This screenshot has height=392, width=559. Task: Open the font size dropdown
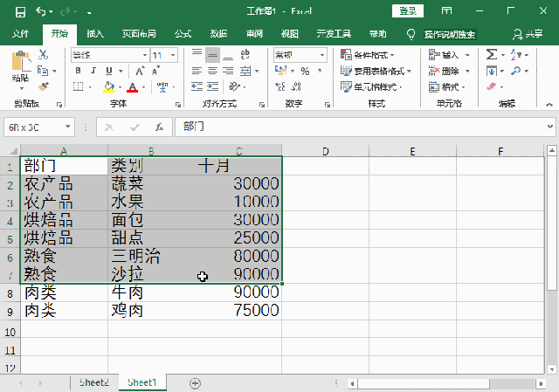(173, 55)
